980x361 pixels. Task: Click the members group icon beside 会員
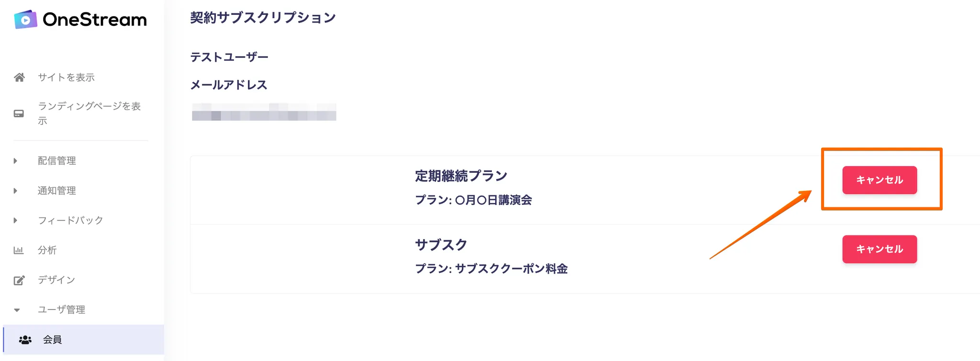[x=25, y=340]
